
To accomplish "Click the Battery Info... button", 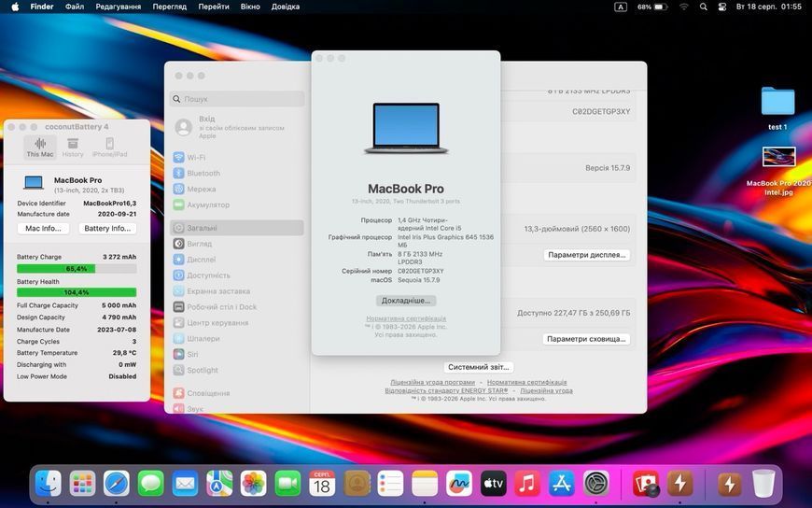I will (x=107, y=228).
